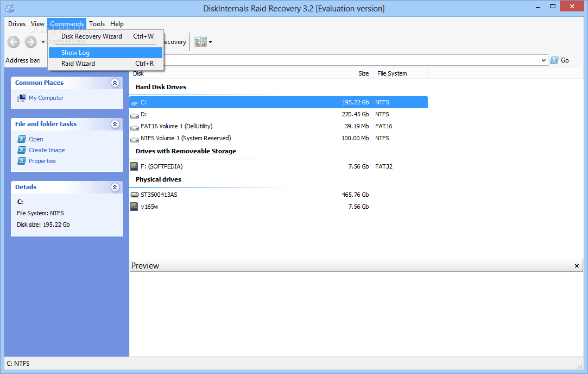Image resolution: width=588 pixels, height=374 pixels.
Task: Click the ST3500413AS physical drive icon
Action: (x=135, y=195)
